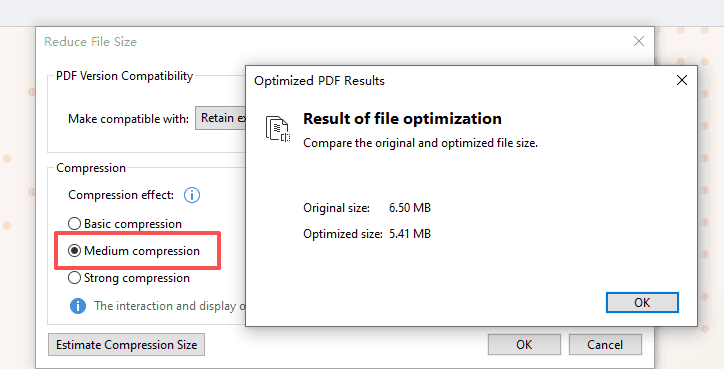Click the Original size value 6.50 MB
The image size is (724, 369).
[410, 208]
